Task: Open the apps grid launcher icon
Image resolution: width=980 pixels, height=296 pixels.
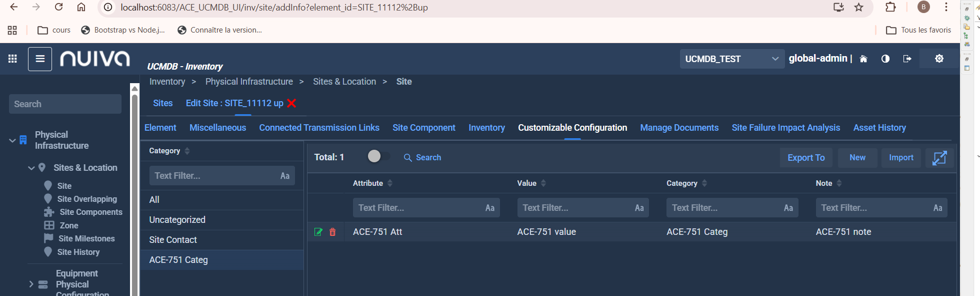Action: pos(12,59)
